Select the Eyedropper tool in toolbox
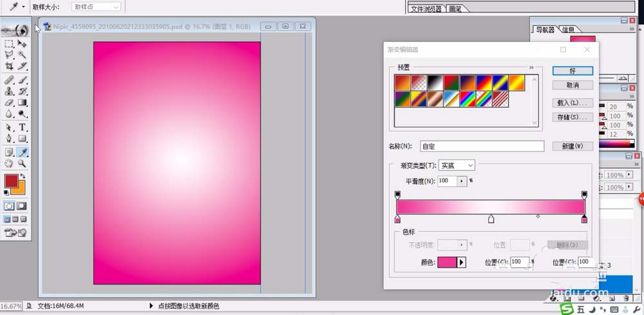 [x=22, y=153]
